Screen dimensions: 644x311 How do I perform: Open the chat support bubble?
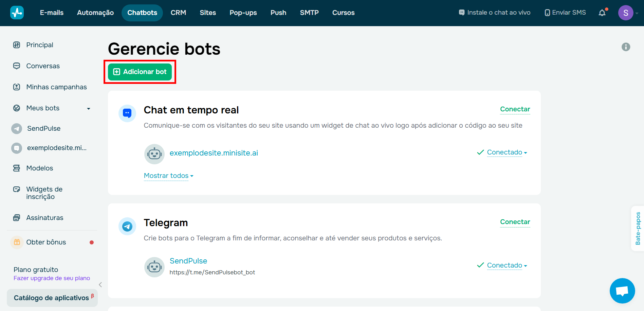[x=622, y=291]
